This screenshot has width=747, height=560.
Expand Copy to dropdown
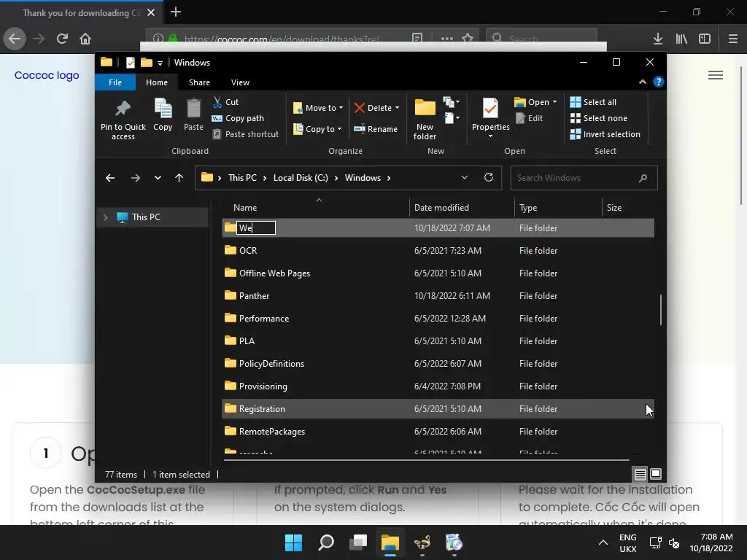[340, 129]
